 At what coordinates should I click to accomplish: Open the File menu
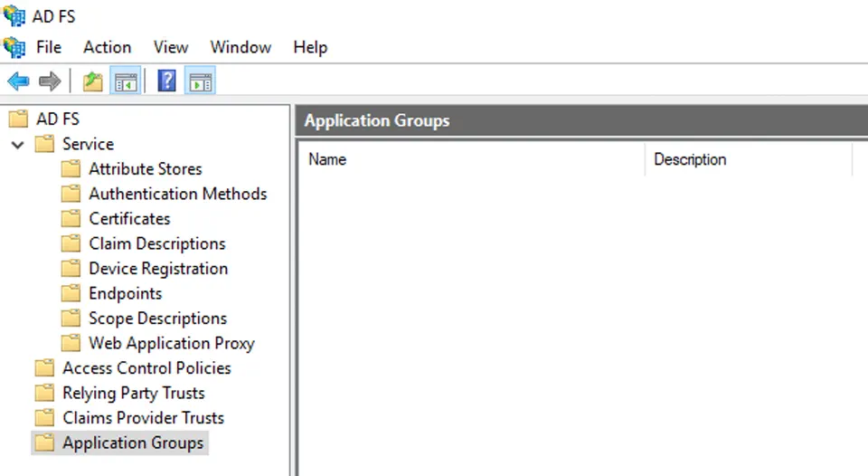49,47
